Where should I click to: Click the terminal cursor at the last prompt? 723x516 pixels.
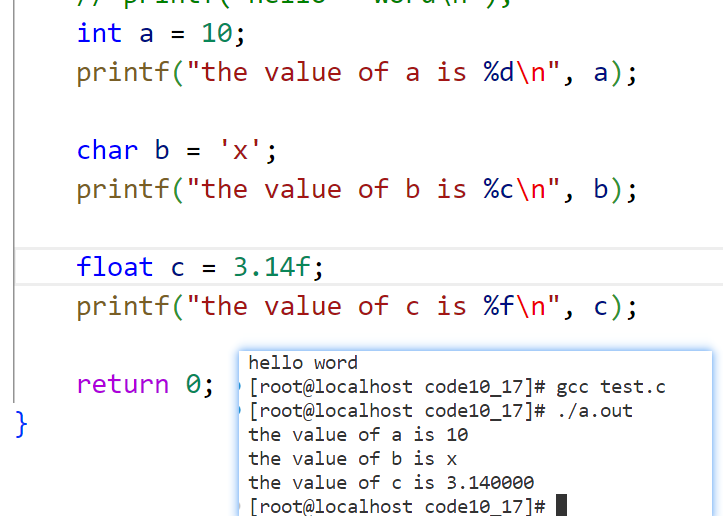tap(561, 505)
